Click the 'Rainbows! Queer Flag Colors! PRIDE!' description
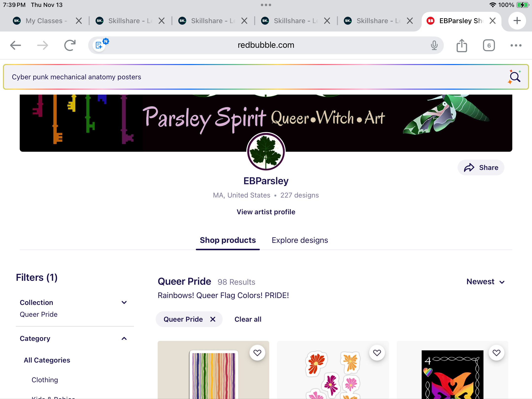The image size is (532, 399). (223, 295)
